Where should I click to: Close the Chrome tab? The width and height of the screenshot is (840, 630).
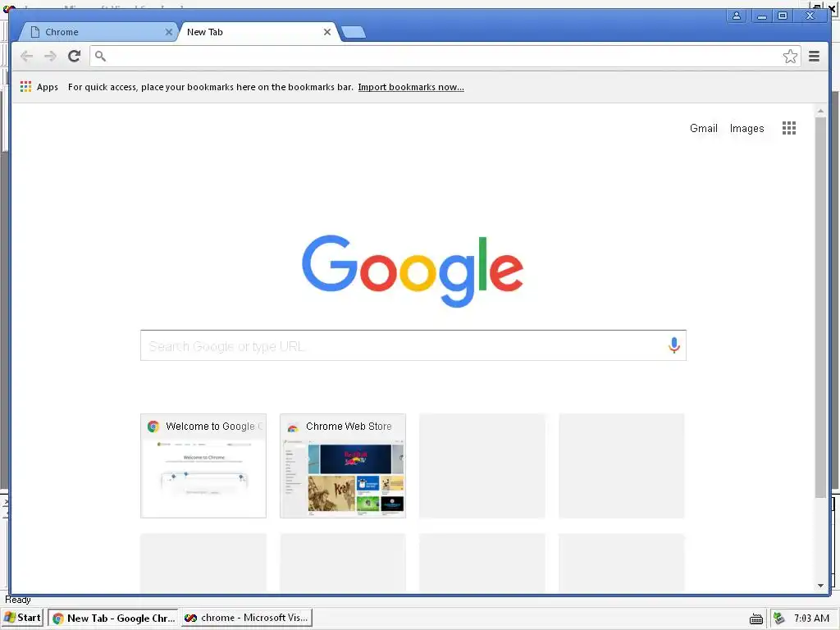(x=169, y=32)
